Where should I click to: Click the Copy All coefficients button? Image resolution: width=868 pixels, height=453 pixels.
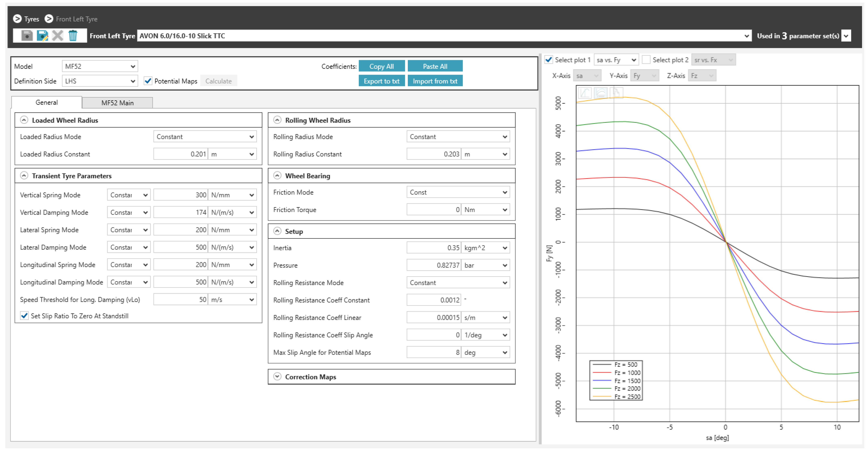tap(381, 66)
